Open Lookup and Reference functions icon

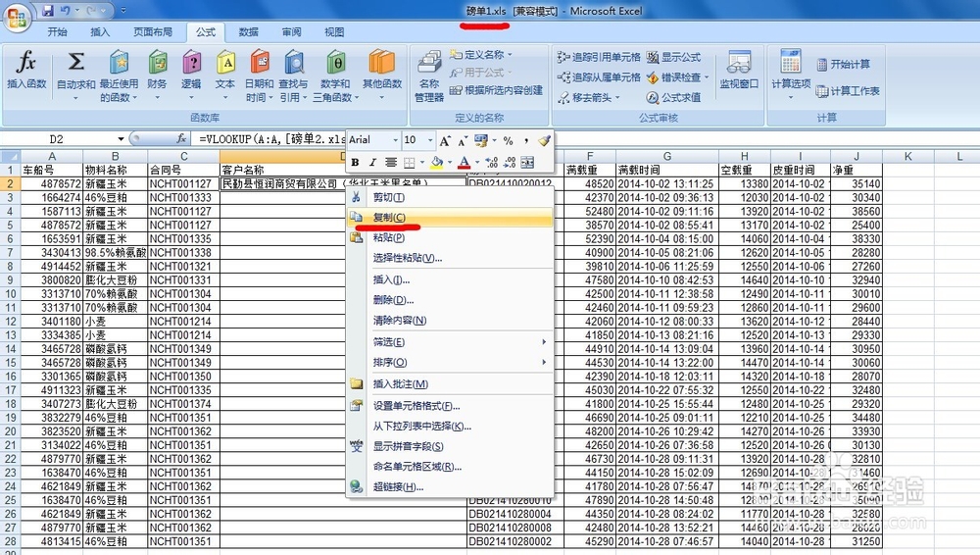pos(293,63)
